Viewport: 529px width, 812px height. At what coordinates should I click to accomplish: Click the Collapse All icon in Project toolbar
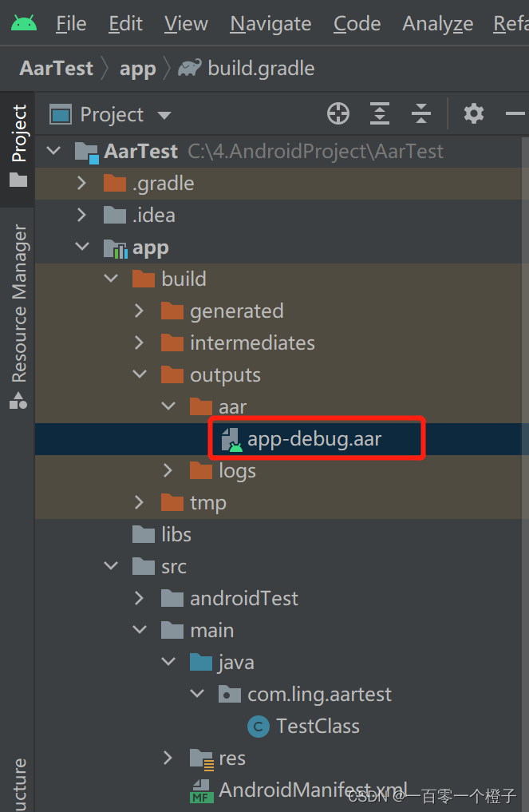420,114
